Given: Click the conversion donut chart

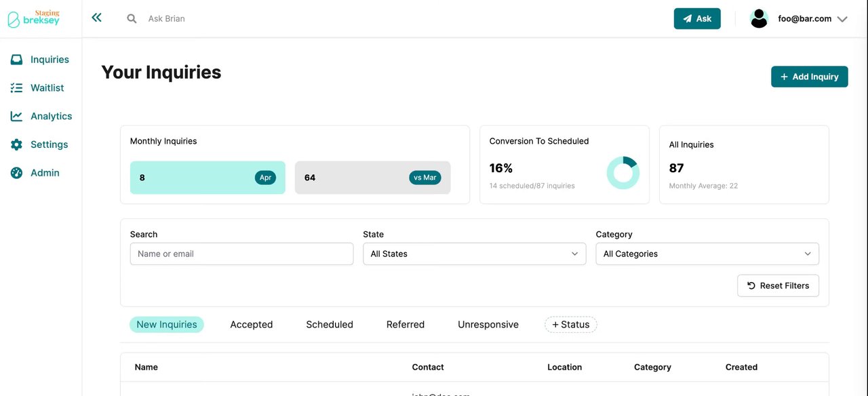Looking at the screenshot, I should pos(623,173).
